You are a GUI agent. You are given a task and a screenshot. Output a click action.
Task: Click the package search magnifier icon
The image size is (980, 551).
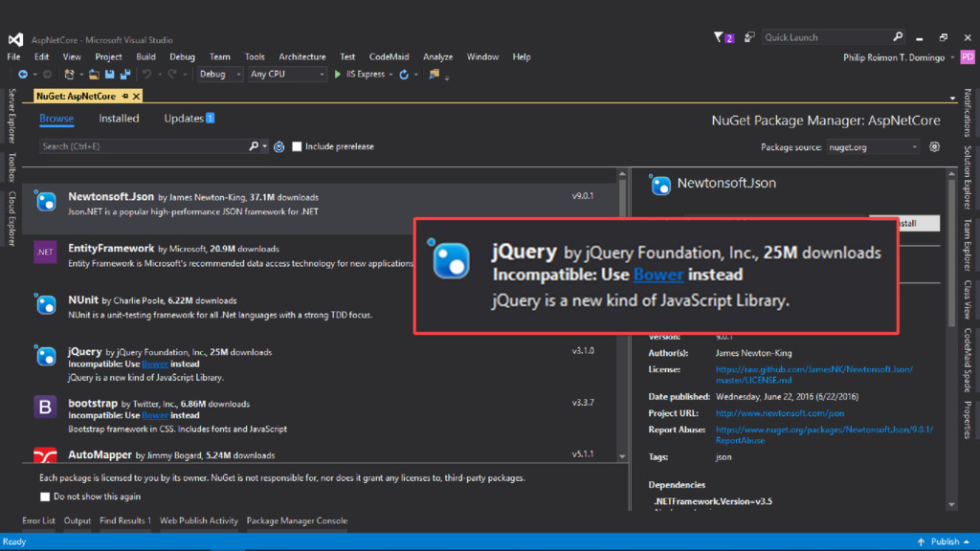[254, 146]
